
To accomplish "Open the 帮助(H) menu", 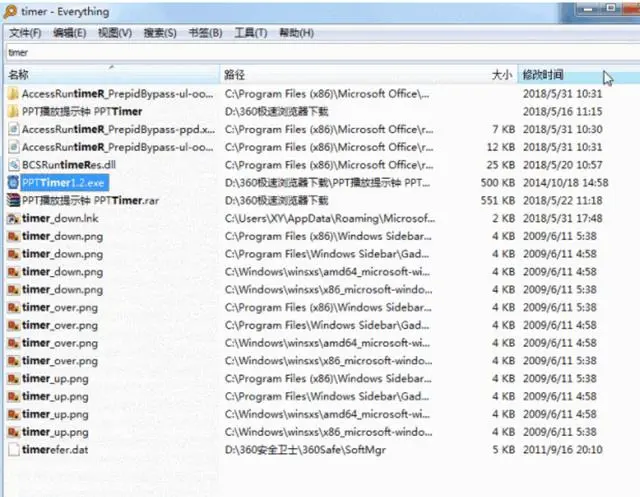I will (296, 33).
